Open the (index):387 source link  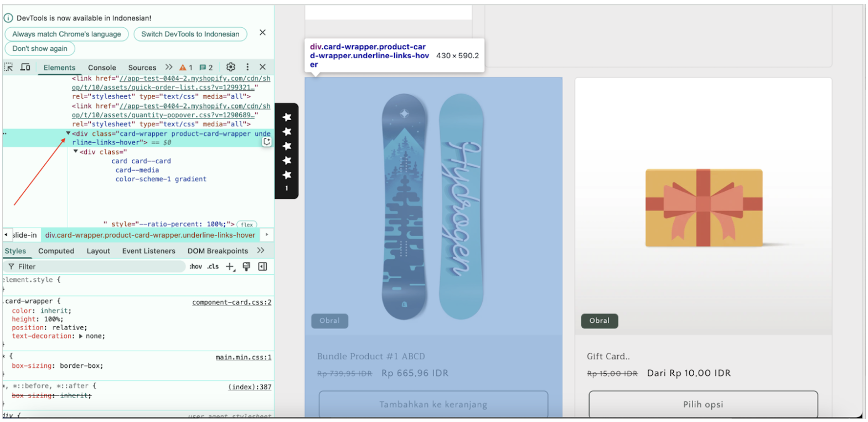(250, 387)
